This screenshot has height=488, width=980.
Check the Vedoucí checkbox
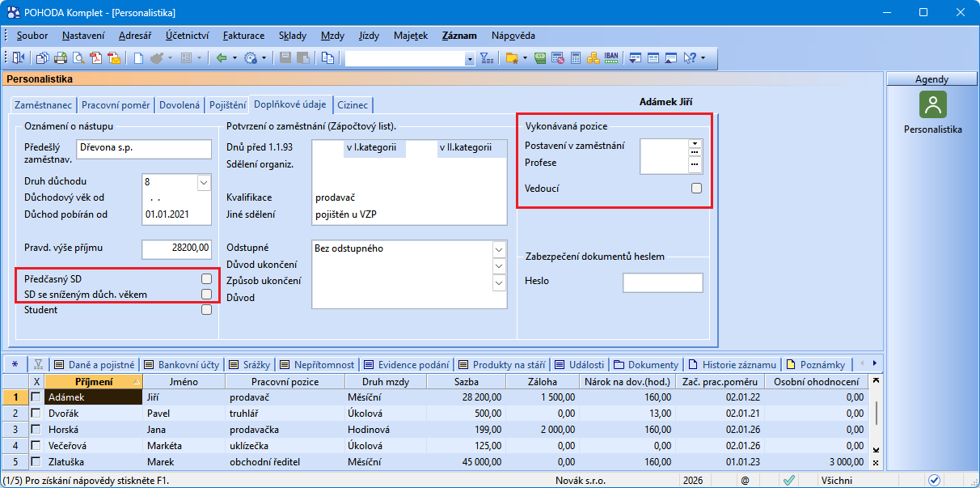tap(696, 189)
